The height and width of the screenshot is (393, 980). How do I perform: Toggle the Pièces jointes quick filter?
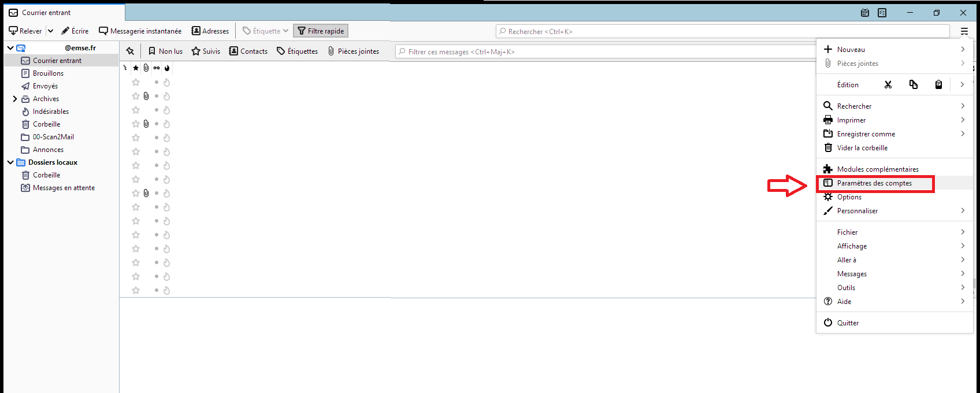click(353, 51)
